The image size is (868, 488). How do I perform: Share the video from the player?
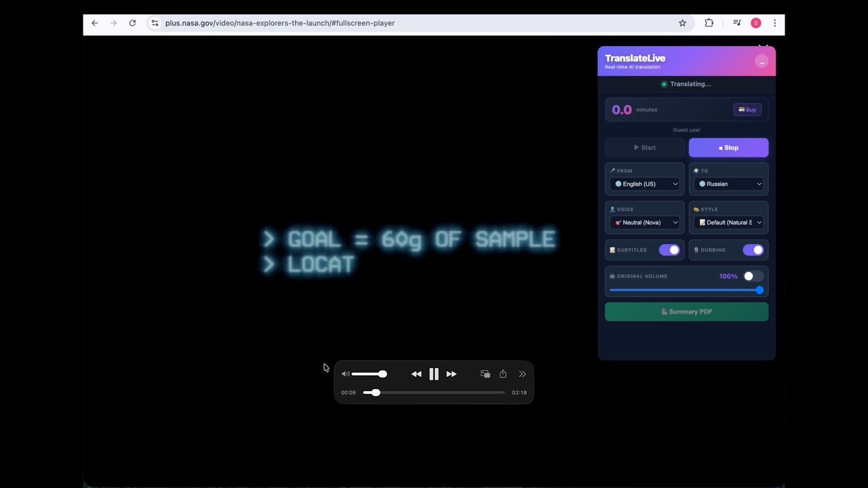[x=503, y=374]
